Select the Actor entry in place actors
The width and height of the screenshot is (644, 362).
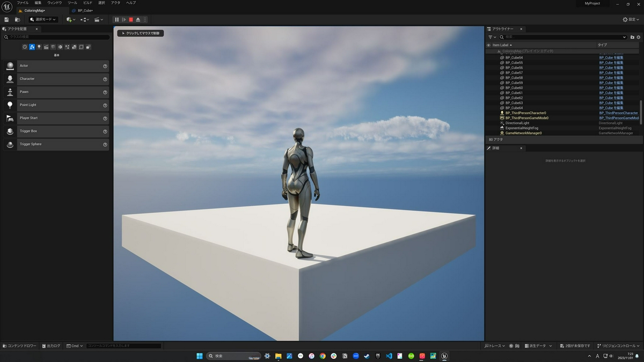tap(56, 66)
